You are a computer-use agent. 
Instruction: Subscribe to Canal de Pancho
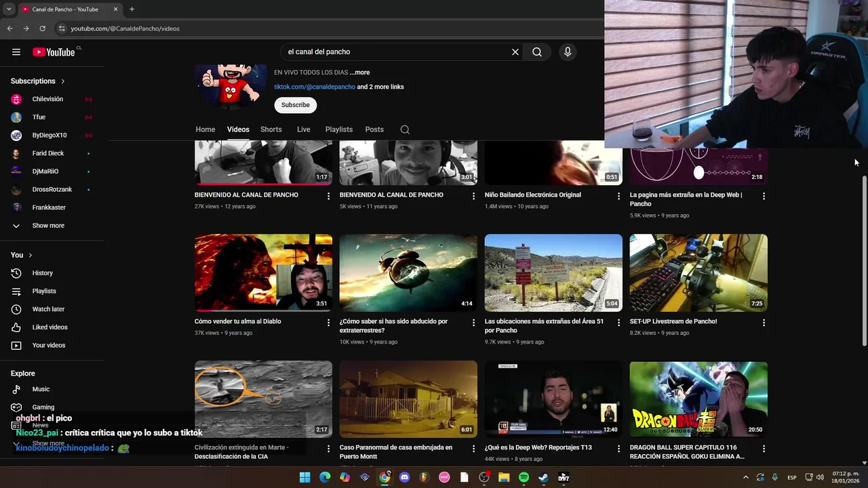pos(296,105)
